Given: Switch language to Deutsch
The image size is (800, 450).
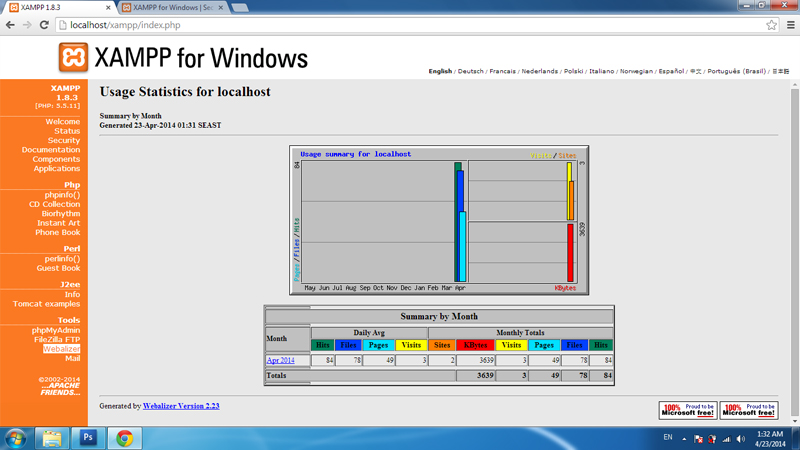Looking at the screenshot, I should point(470,71).
